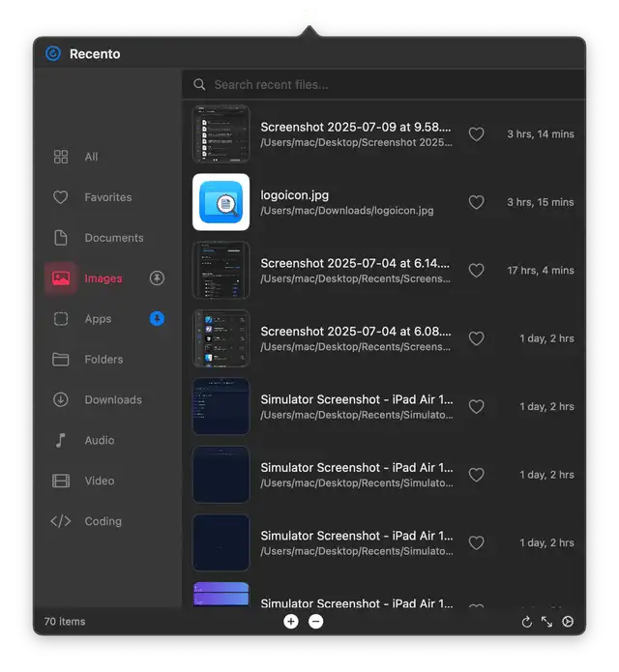Select the Apps rounded-square icon

[x=61, y=318]
